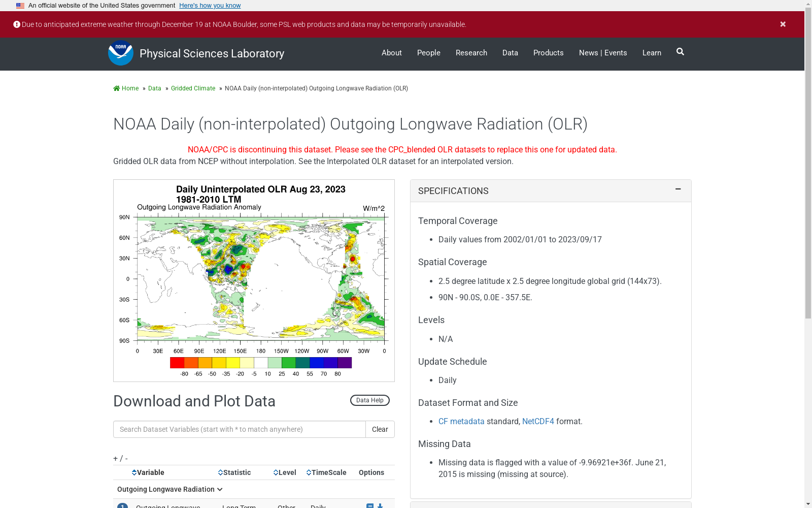Screen dimensions: 812x508
Task: Open the NetCDF4 format link
Action: click(538, 422)
